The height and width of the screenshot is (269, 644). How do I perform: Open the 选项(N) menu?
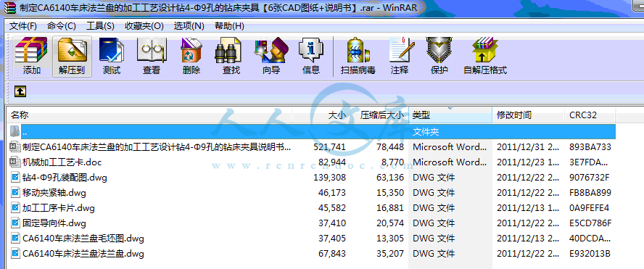189,26
